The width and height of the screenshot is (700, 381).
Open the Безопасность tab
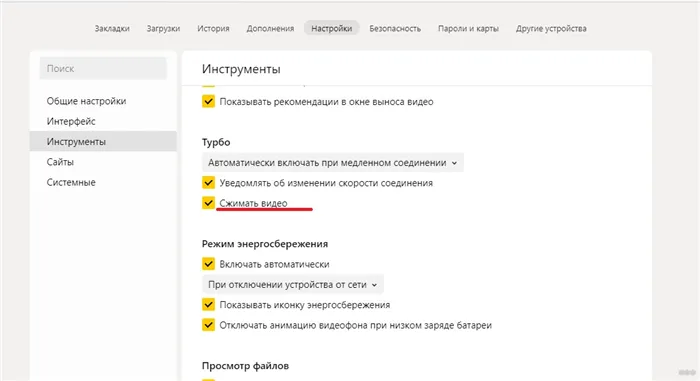click(x=395, y=29)
